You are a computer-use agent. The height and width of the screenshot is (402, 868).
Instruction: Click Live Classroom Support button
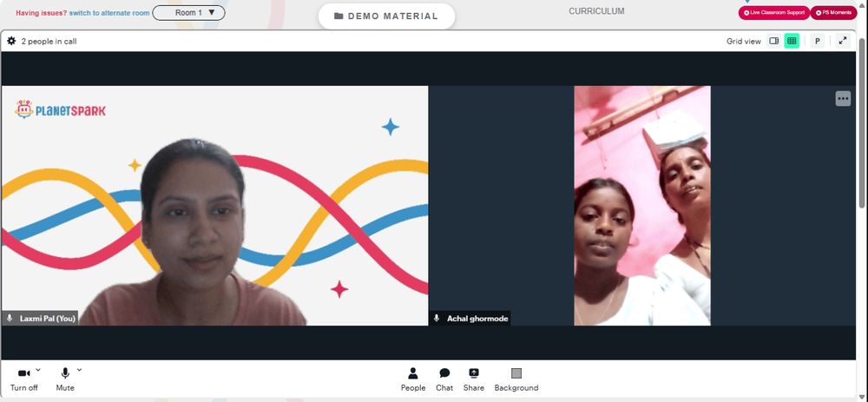point(774,13)
